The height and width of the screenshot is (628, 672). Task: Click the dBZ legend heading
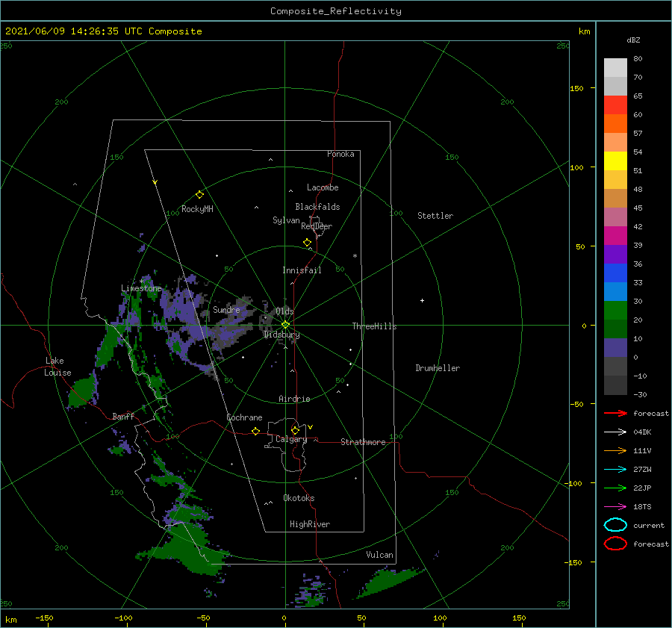pyautogui.click(x=633, y=40)
